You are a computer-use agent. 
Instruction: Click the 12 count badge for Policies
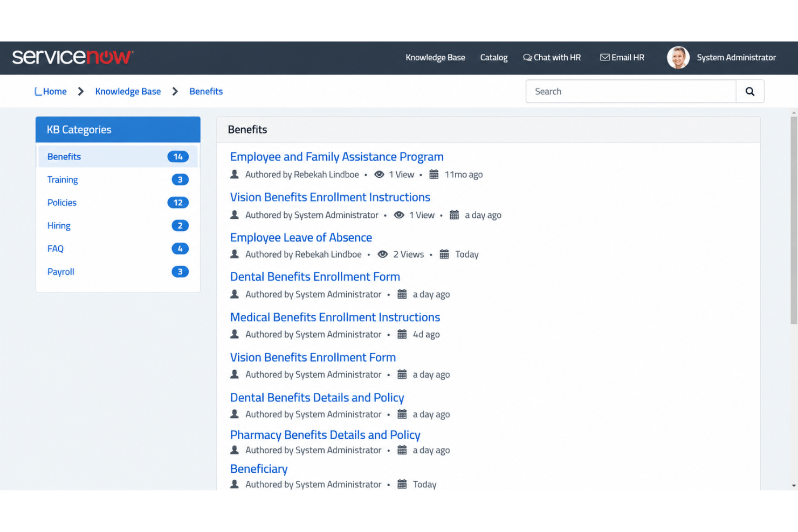178,203
